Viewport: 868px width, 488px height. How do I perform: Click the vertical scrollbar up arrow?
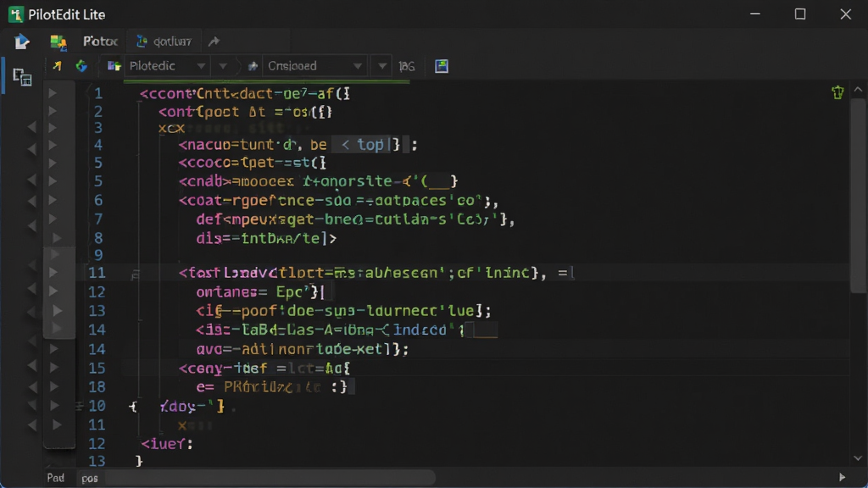858,90
